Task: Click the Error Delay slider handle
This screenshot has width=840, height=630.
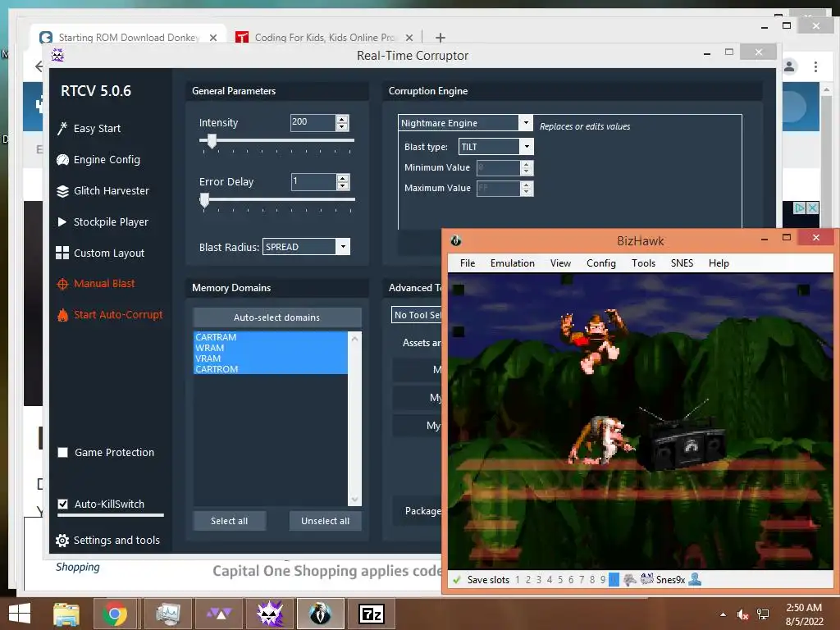Action: (204, 200)
